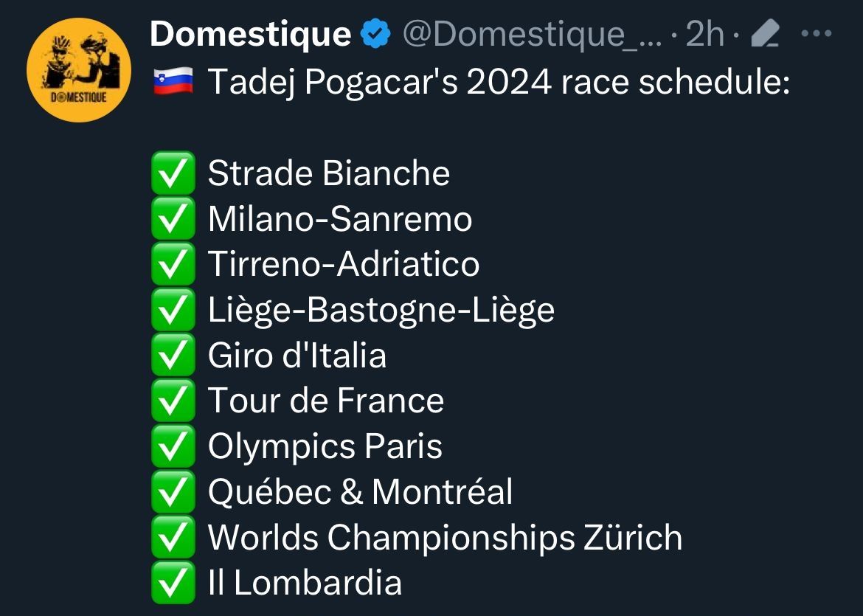Click the checkmark beside Worlds Championships Zürich
863x616 pixels.
173,538
